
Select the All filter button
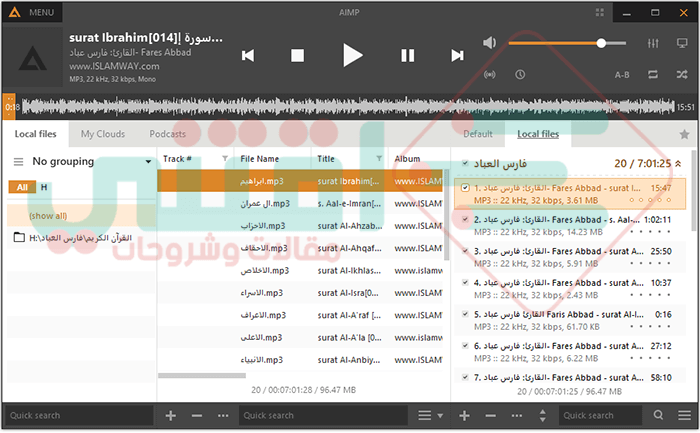[22, 187]
